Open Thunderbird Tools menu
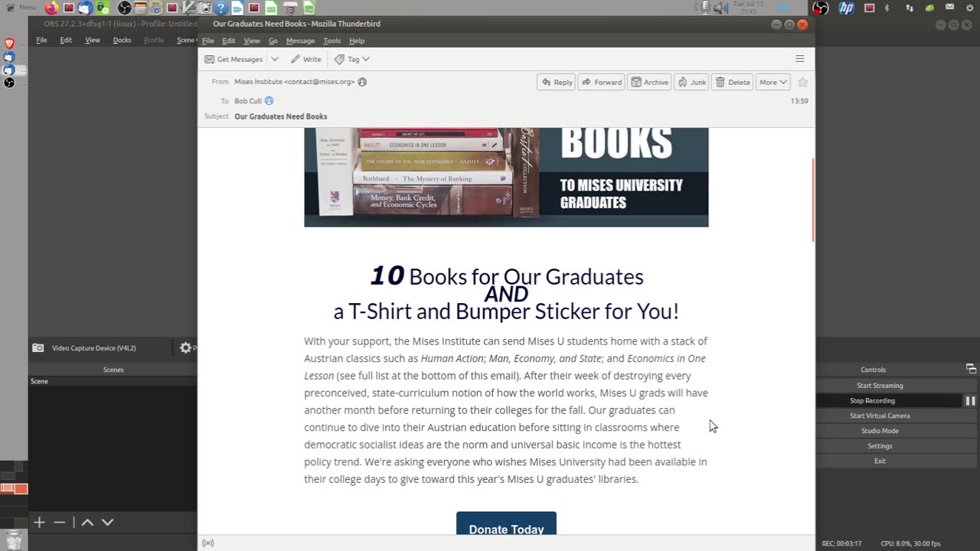The image size is (980, 551). click(x=332, y=41)
